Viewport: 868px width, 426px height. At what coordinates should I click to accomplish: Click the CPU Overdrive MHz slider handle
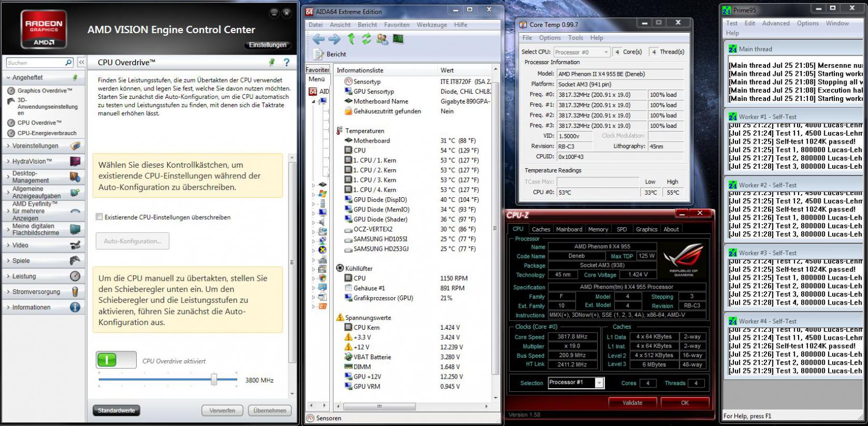point(214,379)
